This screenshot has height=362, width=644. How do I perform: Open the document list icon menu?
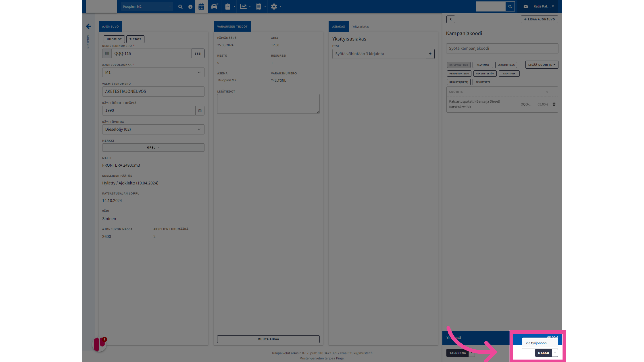point(261,7)
